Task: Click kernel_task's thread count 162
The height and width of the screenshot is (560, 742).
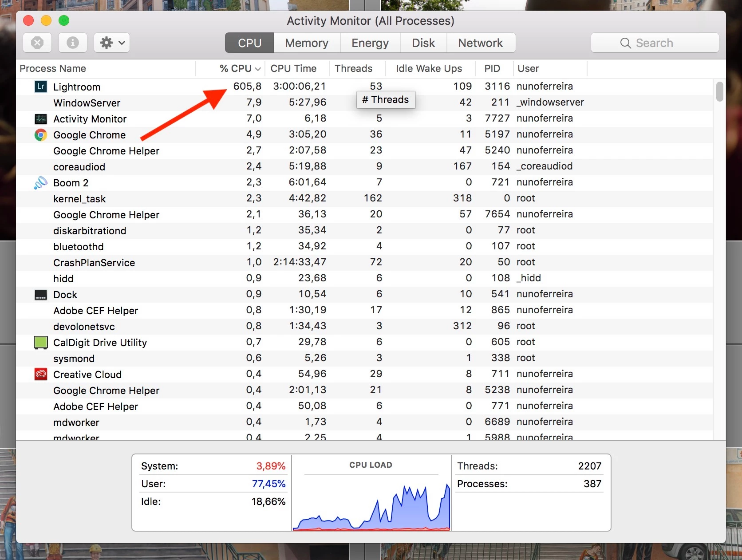Action: [x=373, y=198]
